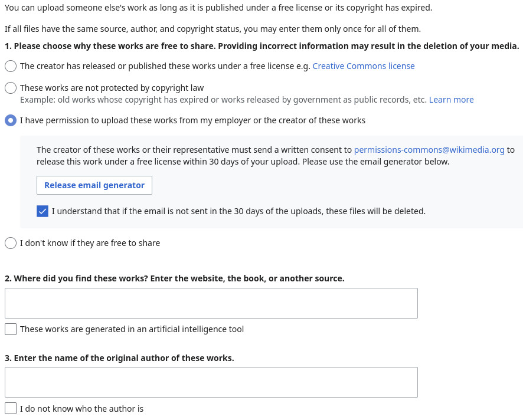
Task: Choose the not protected by copyright radio circle
Action: (11, 88)
